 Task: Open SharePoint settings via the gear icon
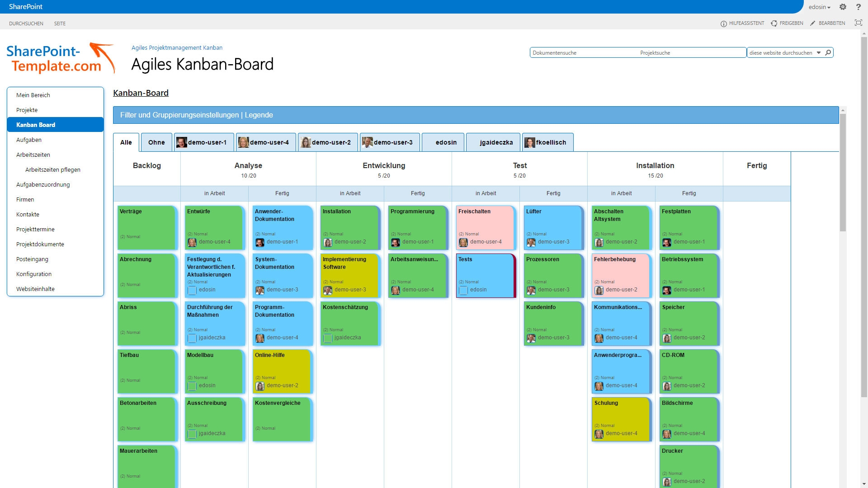point(843,7)
